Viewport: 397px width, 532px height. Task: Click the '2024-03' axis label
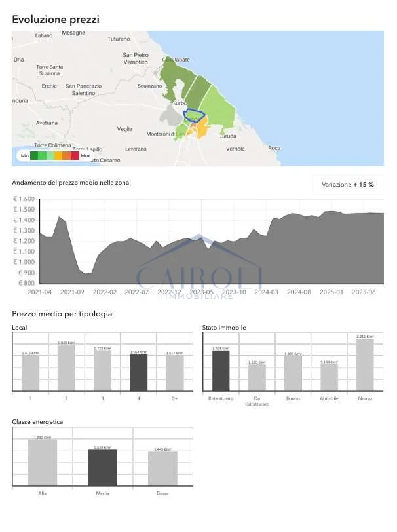(x=267, y=292)
